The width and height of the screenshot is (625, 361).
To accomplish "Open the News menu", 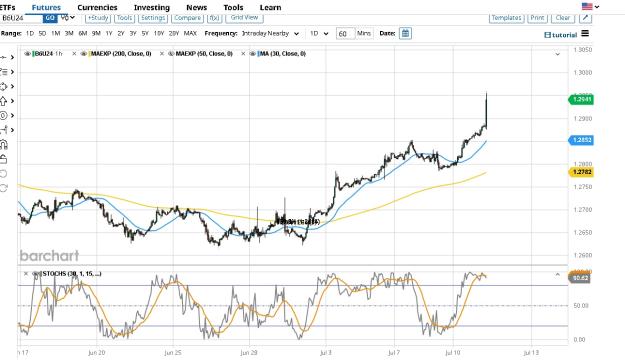I will coord(197,7).
